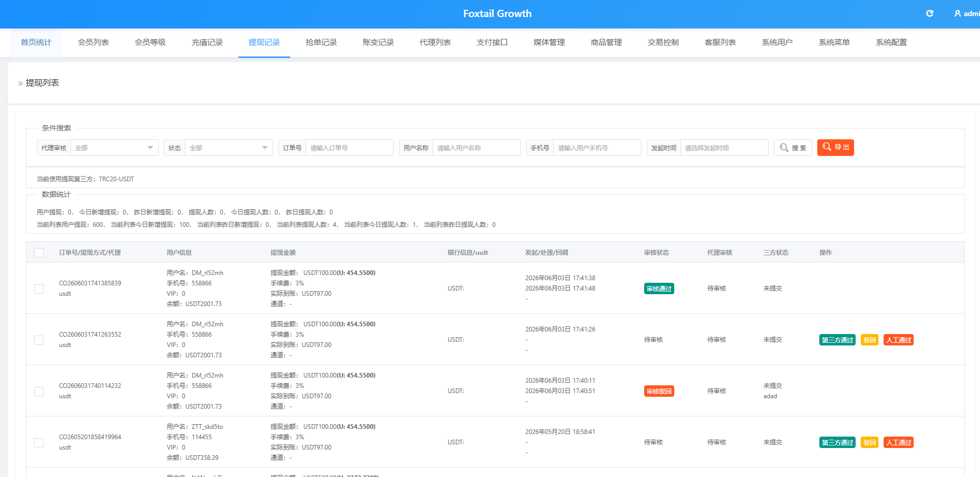Expand the 状态 dropdown filter
The width and height of the screenshot is (980, 477).
tap(229, 148)
